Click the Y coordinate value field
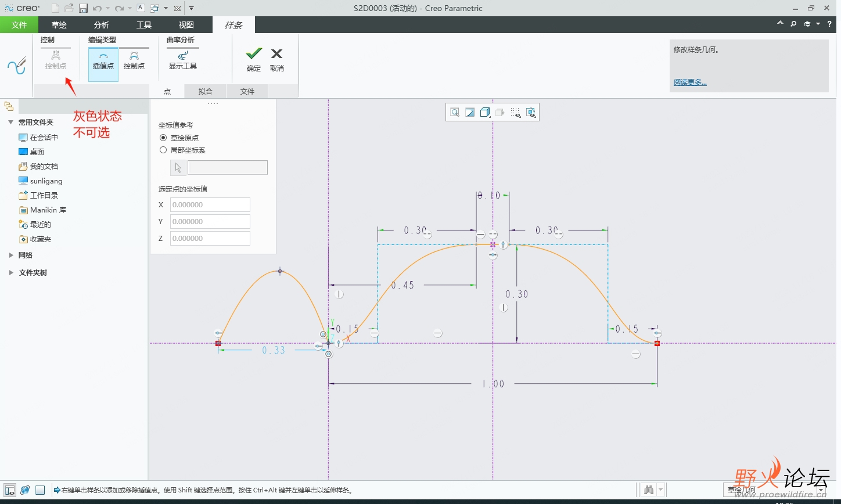The width and height of the screenshot is (841, 504). click(x=210, y=221)
